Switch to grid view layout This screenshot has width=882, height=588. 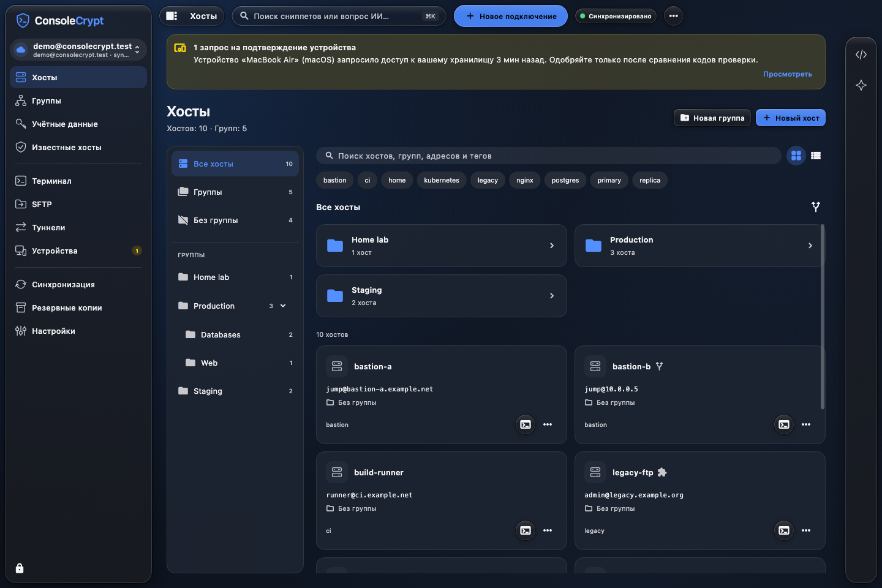(x=796, y=156)
